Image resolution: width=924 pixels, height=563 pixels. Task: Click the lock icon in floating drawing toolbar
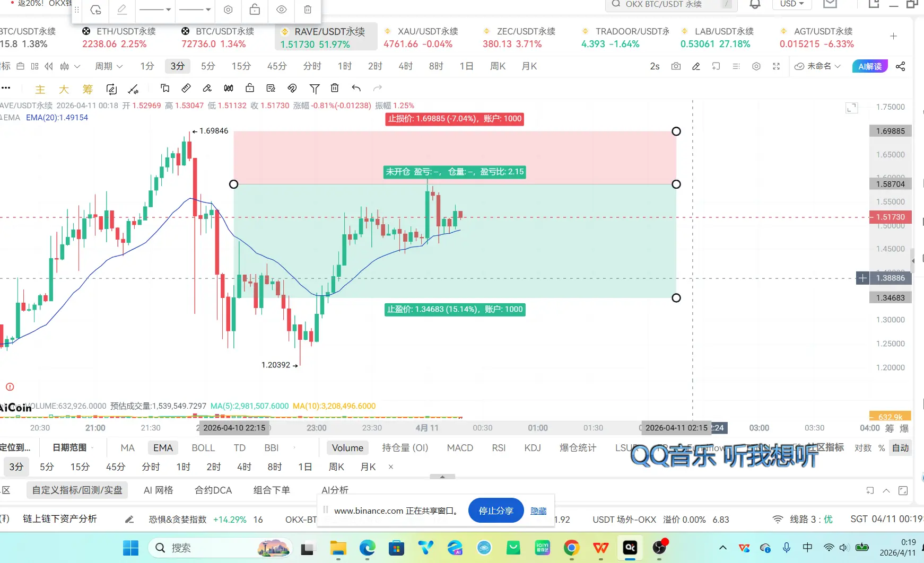point(255,10)
